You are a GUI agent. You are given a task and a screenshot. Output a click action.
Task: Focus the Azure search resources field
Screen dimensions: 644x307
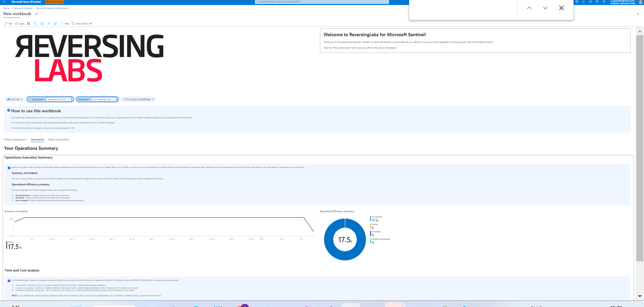click(322, 2)
